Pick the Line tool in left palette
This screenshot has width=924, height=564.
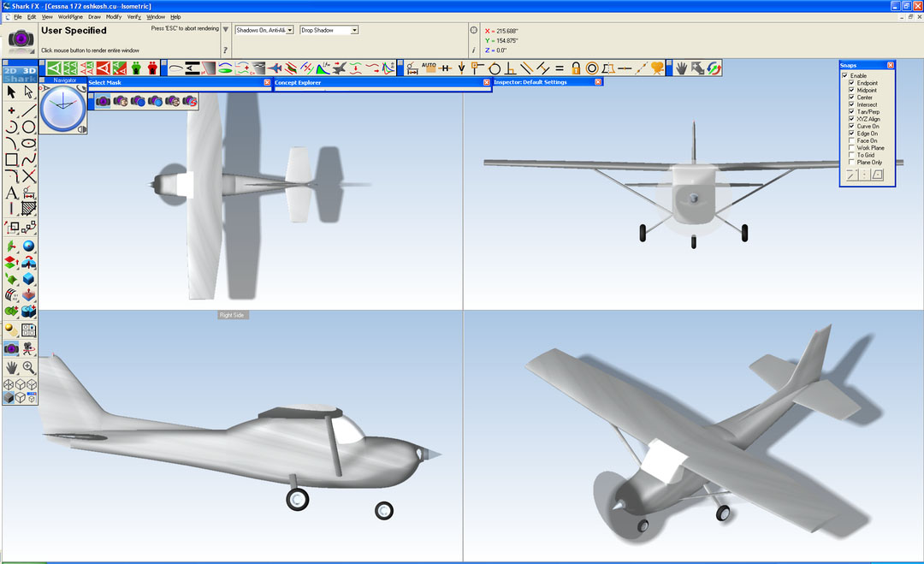(x=28, y=110)
